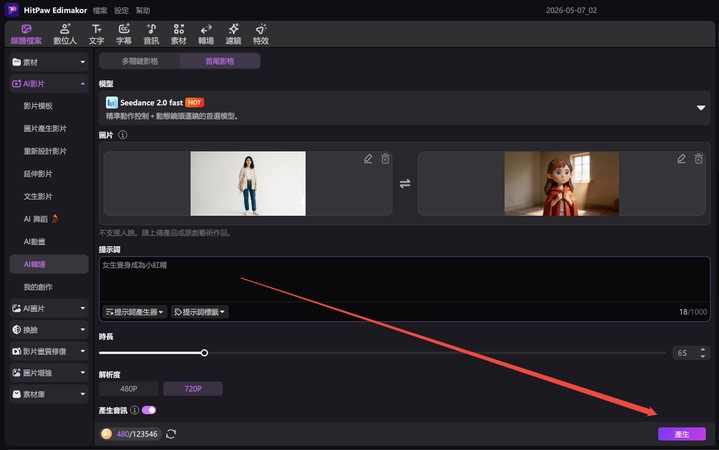This screenshot has height=450, width=719.
Task: Click info icon next to 圖片
Action: [x=122, y=135]
